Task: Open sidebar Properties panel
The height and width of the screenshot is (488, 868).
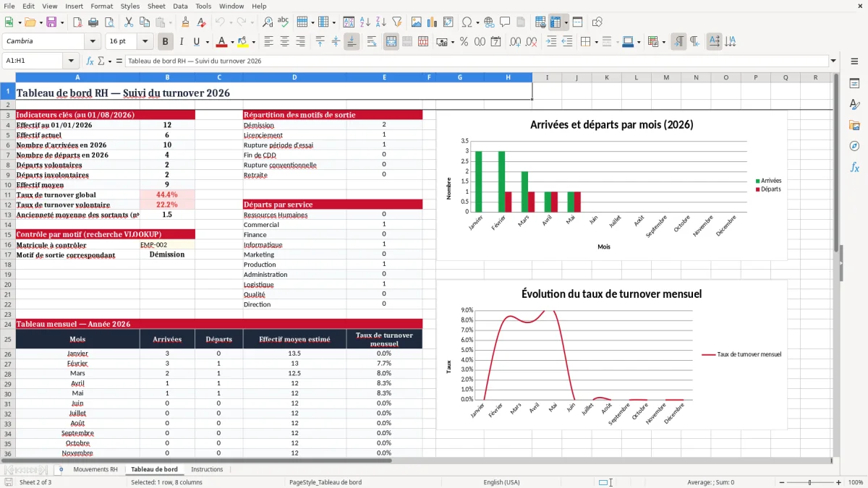Action: pyautogui.click(x=854, y=84)
